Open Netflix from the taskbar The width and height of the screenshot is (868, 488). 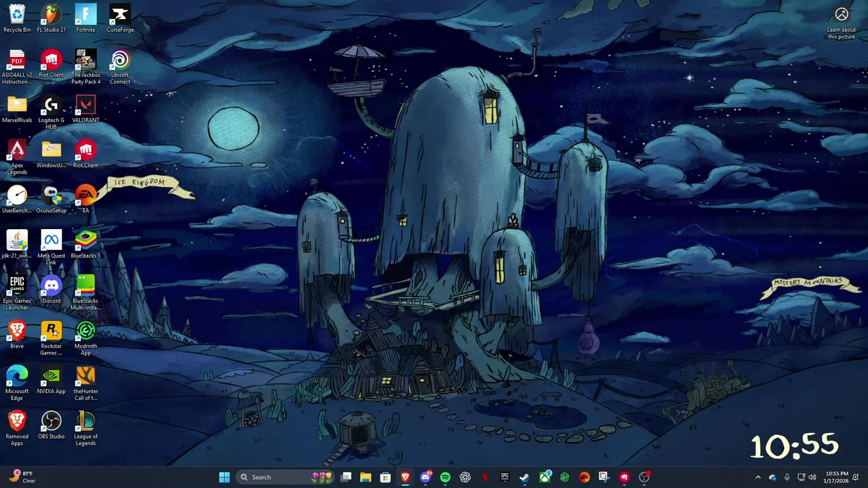(x=485, y=477)
